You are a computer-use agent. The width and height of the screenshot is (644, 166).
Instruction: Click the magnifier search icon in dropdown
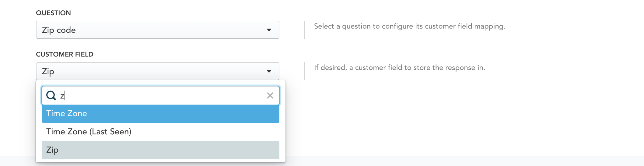51,95
